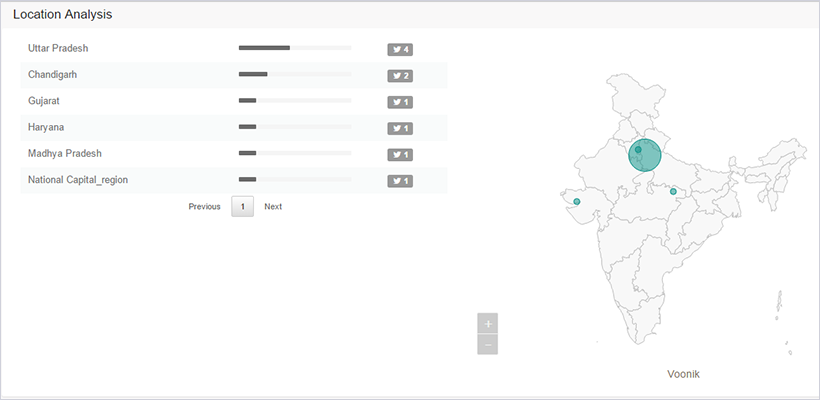
Task: Zoom in the map with plus button
Action: [x=487, y=324]
